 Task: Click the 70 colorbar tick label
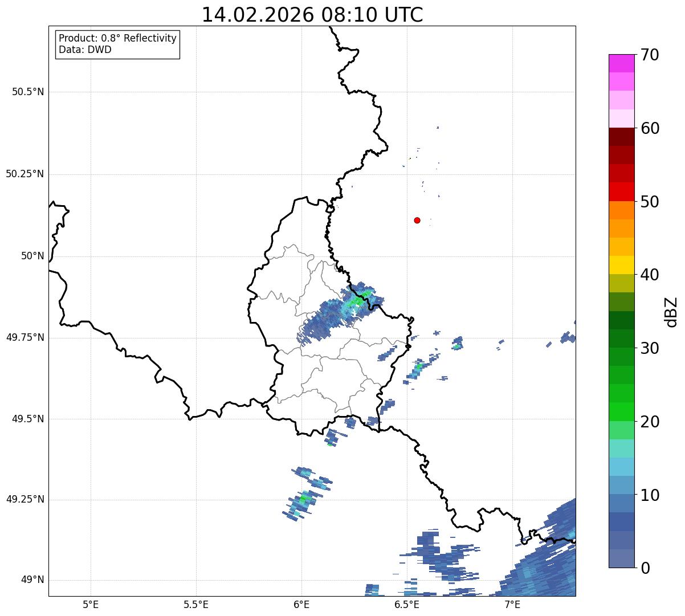click(649, 55)
